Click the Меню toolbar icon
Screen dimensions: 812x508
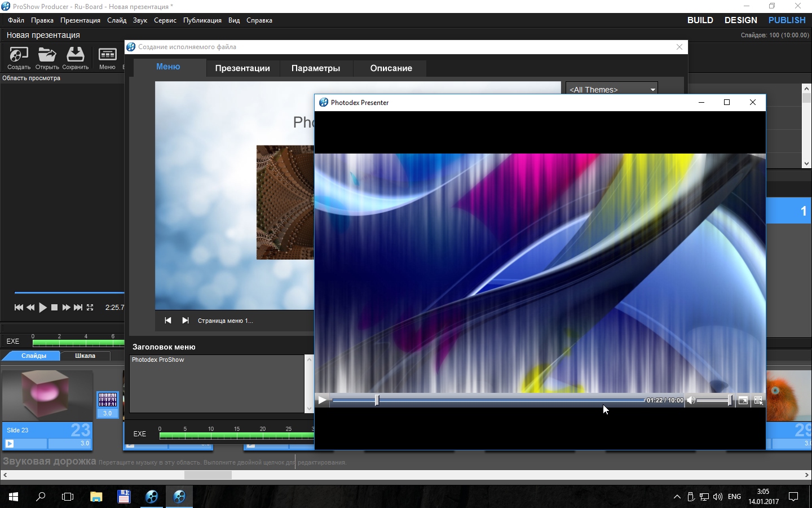click(x=107, y=58)
